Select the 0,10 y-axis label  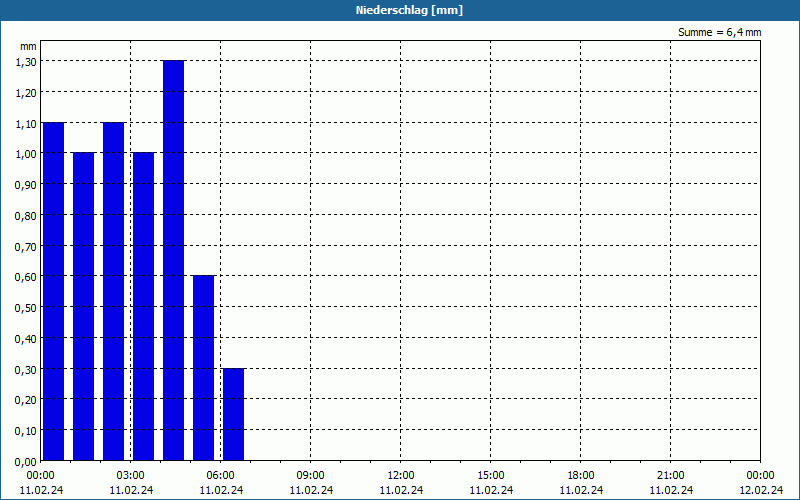pos(26,431)
